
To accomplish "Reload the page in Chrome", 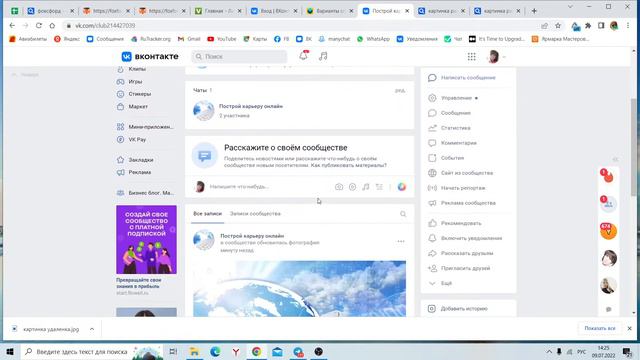I will (39, 25).
